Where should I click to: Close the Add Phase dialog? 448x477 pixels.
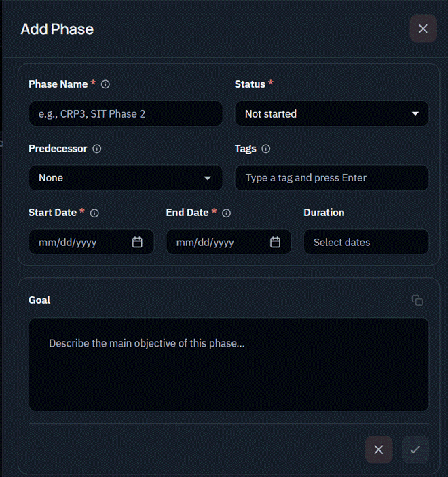(423, 29)
